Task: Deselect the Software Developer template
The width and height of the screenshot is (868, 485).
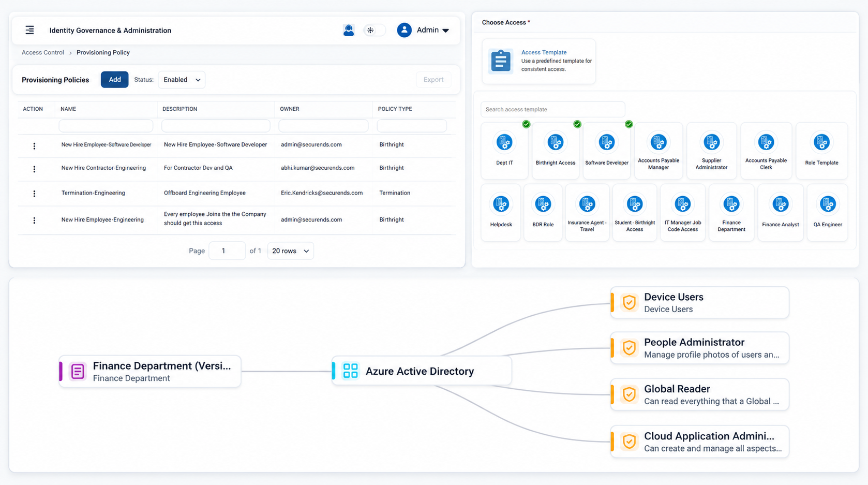Action: [x=607, y=151]
